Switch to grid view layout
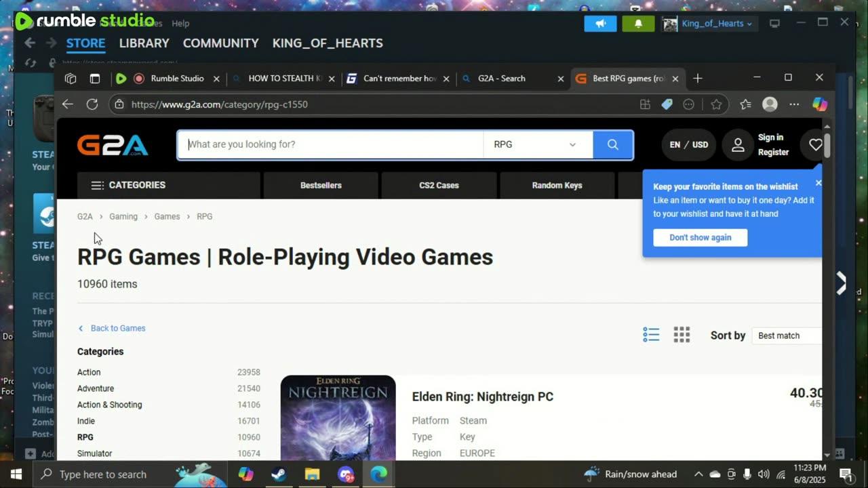The image size is (868, 488). coord(682,335)
